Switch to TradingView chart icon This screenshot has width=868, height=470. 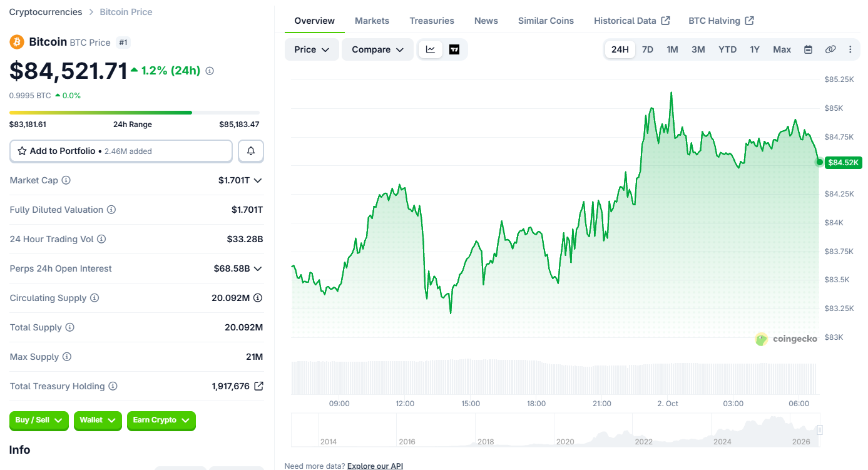[454, 49]
